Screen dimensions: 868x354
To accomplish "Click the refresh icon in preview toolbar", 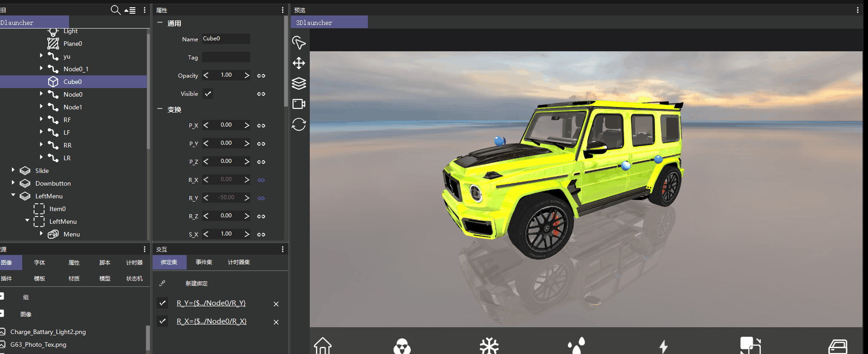I will point(298,124).
